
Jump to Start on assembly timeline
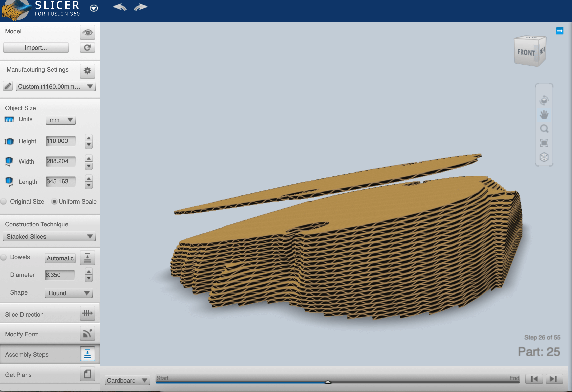(163, 378)
